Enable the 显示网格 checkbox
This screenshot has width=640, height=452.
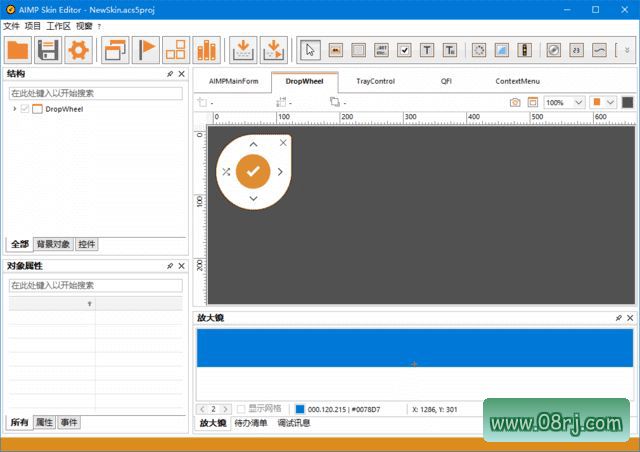click(241, 409)
